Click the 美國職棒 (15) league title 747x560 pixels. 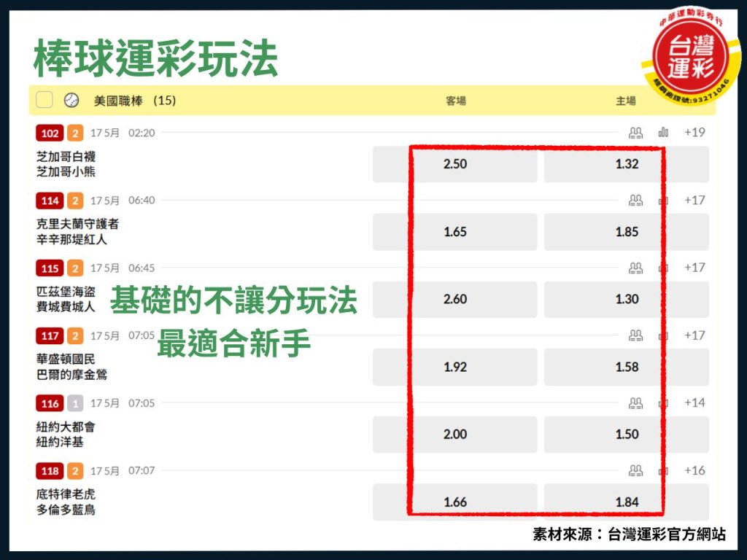tap(135, 101)
